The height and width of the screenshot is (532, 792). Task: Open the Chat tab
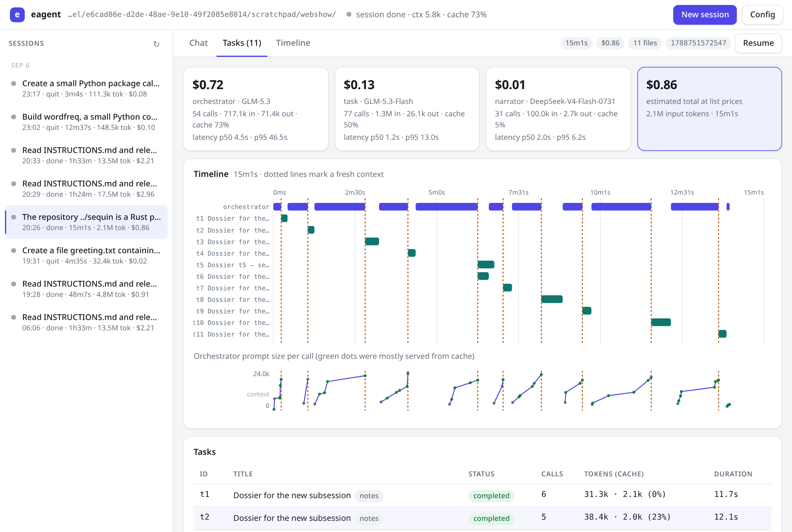point(198,43)
